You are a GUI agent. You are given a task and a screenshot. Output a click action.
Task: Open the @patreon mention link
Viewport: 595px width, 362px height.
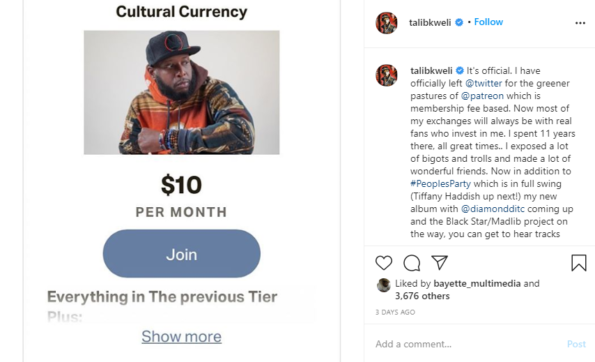482,96
